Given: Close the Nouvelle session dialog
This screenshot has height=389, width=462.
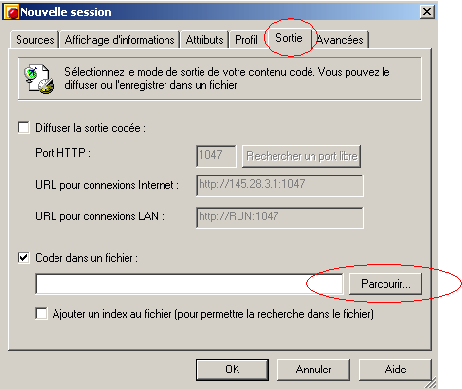Looking at the screenshot, I should coord(427,12).
